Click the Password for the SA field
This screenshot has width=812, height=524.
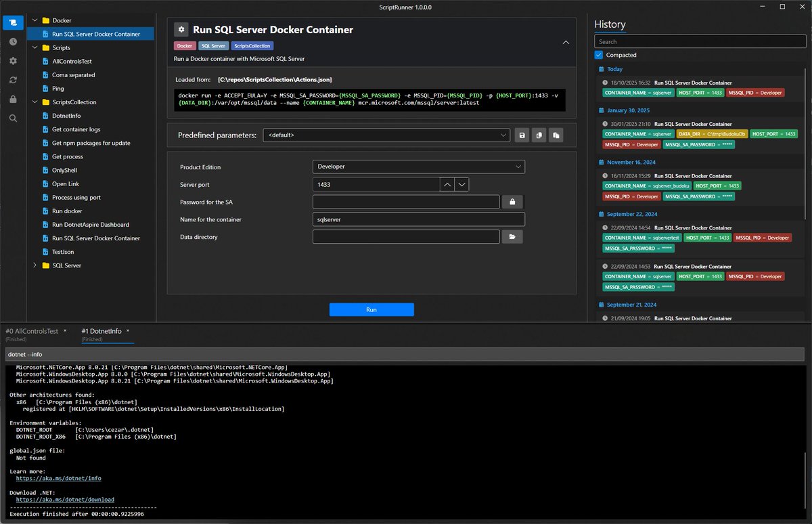click(x=406, y=202)
